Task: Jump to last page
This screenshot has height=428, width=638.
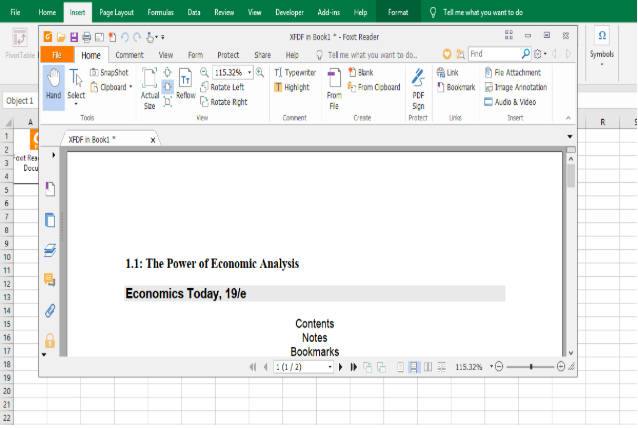Action: tap(354, 367)
